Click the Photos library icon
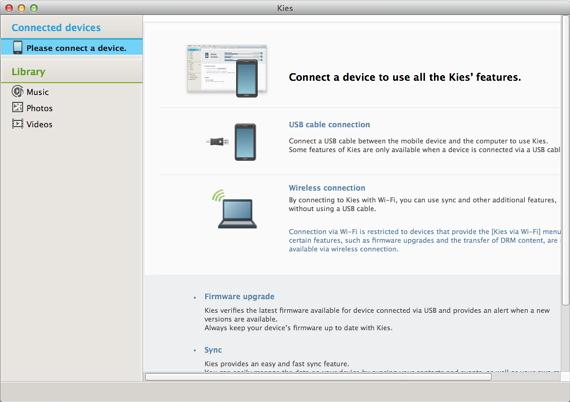This screenshot has height=402, width=570. (x=17, y=107)
